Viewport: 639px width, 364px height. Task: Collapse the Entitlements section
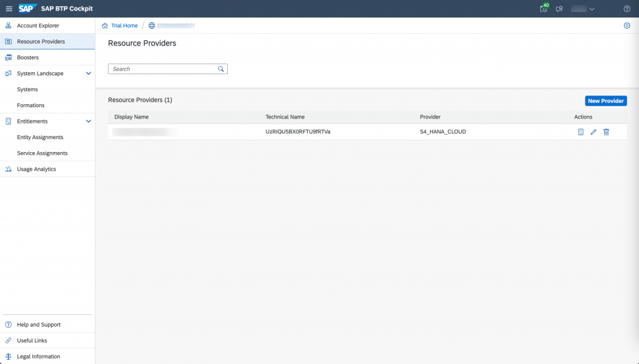click(89, 122)
